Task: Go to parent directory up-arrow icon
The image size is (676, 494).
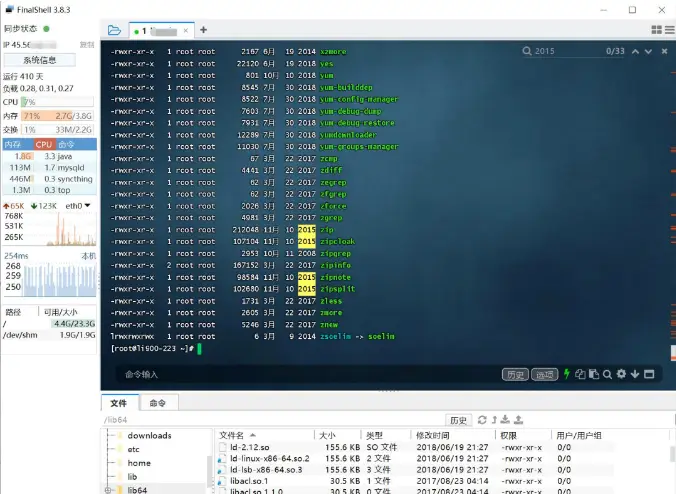Action: coord(494,420)
